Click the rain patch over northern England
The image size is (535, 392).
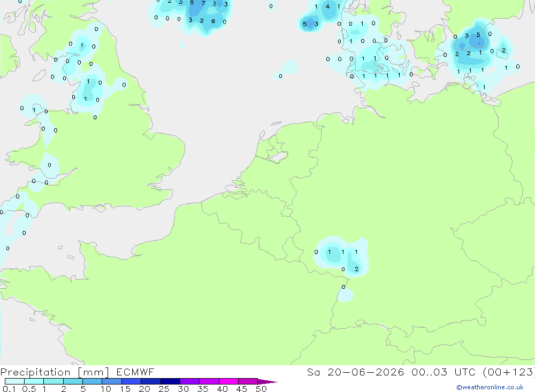(x=89, y=91)
